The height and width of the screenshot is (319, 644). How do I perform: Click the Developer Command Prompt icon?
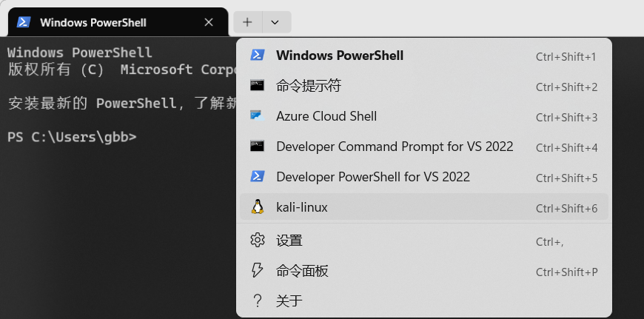pos(258,147)
